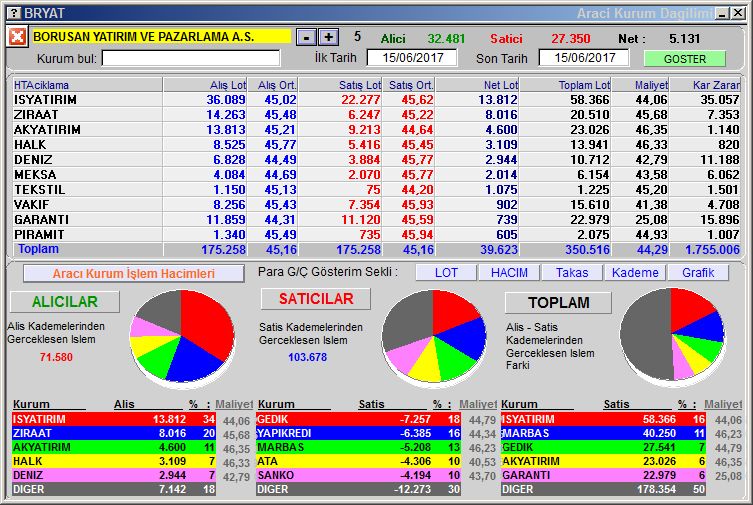
Task: Click the blue YAPIKREDI bar in sellers list
Action: (358, 433)
